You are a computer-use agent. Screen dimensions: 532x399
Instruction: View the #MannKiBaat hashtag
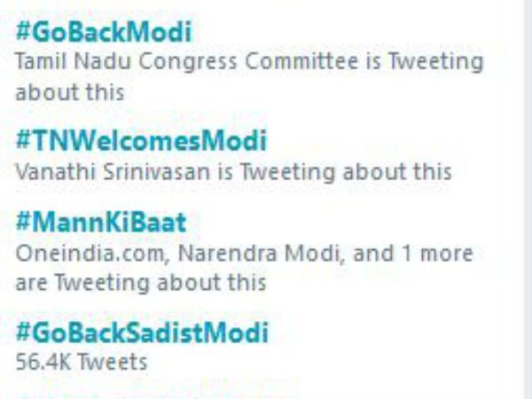point(102,224)
